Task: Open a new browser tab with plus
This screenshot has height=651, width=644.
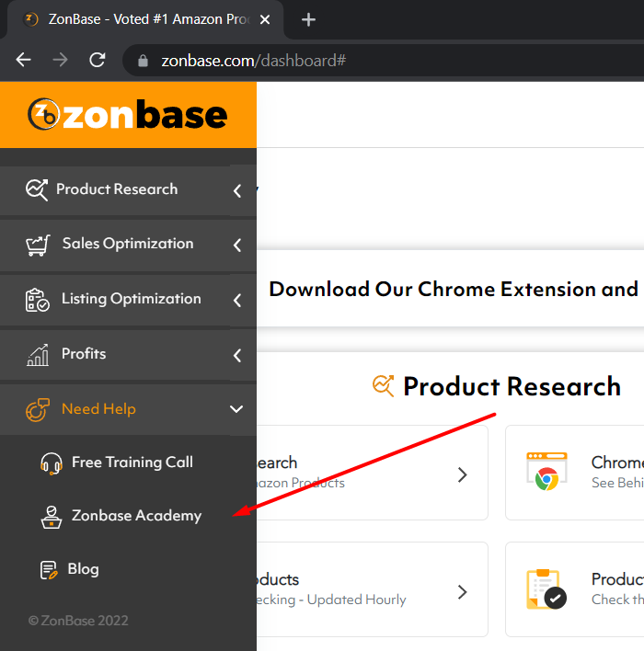Action: (308, 19)
